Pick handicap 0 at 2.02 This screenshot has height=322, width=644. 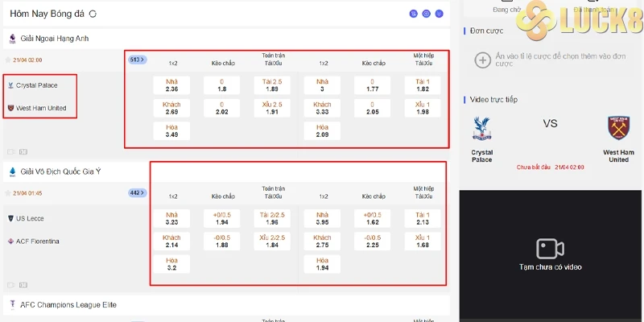pos(222,108)
